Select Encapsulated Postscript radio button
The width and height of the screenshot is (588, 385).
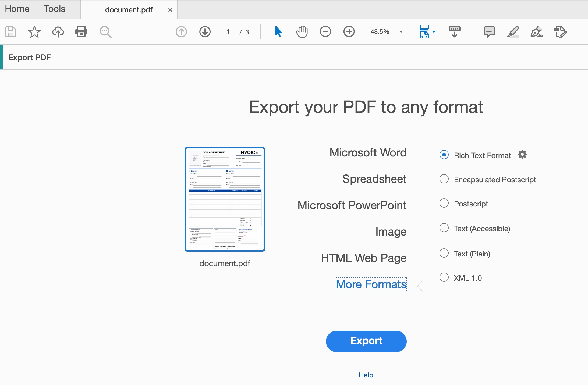coord(444,179)
